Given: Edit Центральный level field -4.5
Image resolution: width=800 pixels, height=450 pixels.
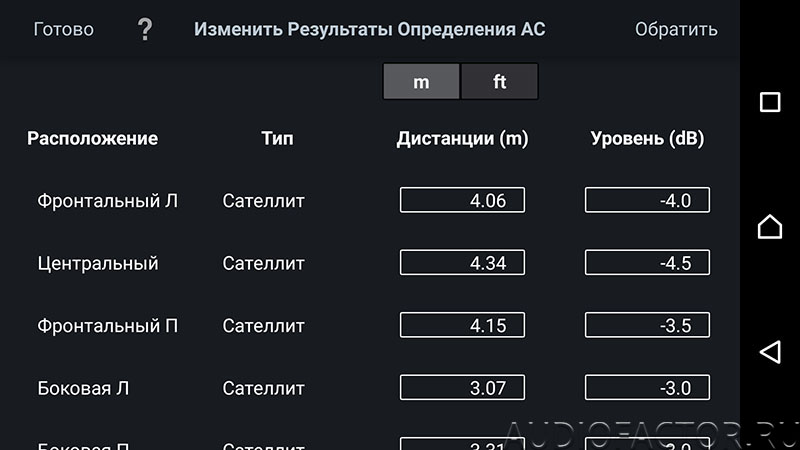Looking at the screenshot, I should click(647, 262).
